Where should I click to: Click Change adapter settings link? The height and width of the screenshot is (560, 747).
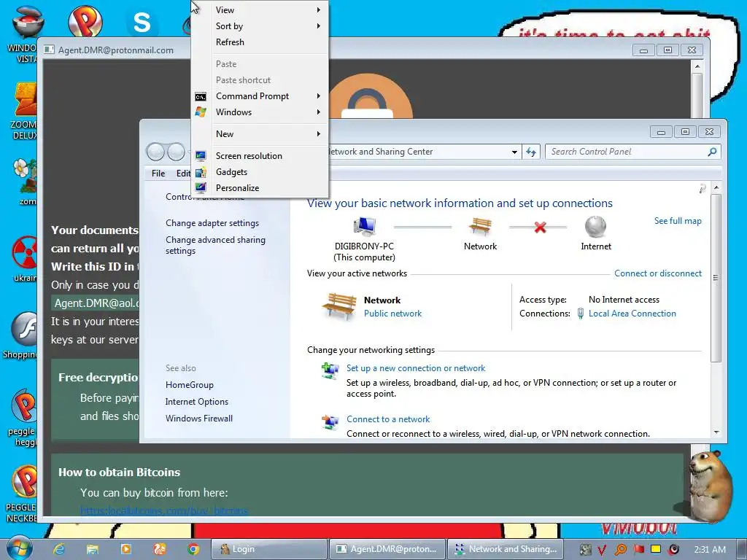tap(212, 223)
